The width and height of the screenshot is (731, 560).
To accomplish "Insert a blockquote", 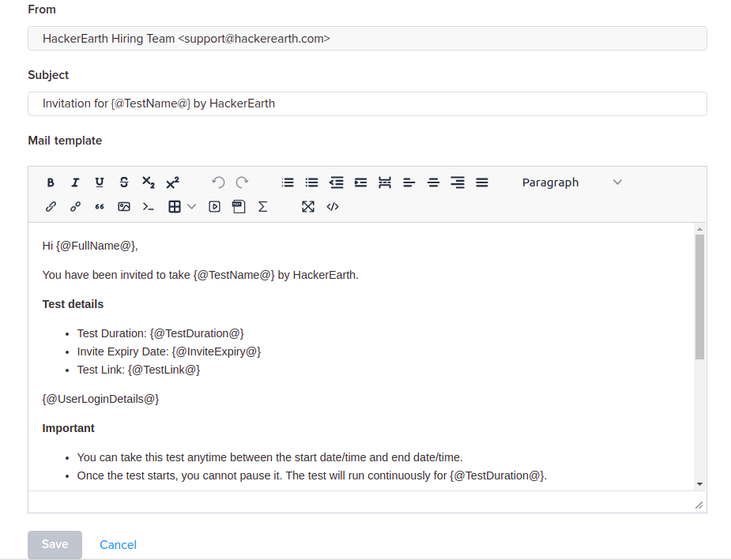I will (100, 207).
